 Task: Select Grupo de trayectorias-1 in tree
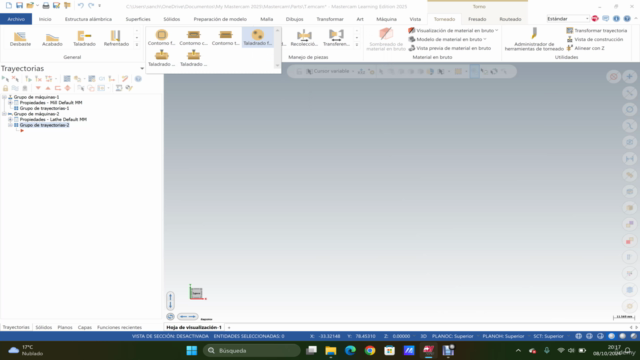pos(44,109)
